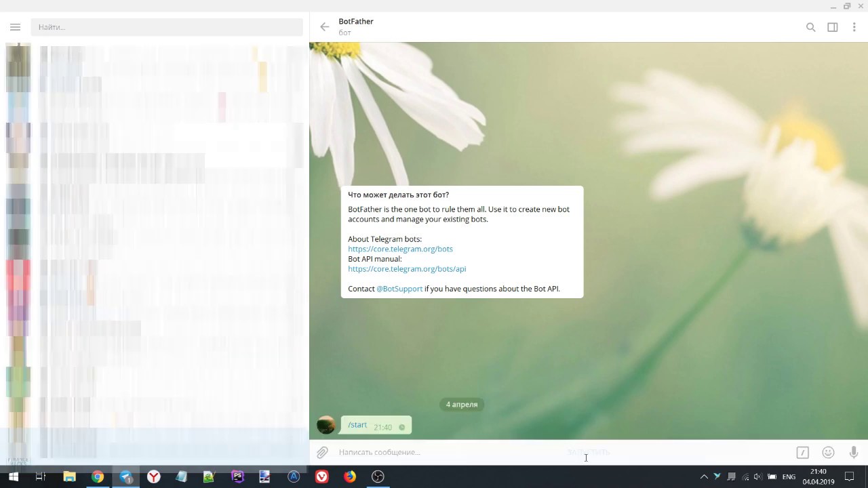Image resolution: width=868 pixels, height=488 pixels.
Task: Go back with the arrow next to BotFather
Action: 325,27
